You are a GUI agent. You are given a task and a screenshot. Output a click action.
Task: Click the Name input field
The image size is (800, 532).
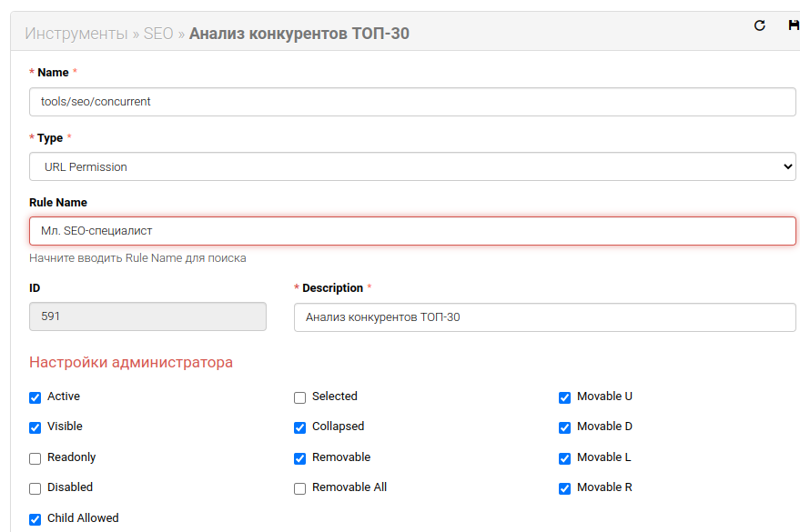click(x=412, y=102)
